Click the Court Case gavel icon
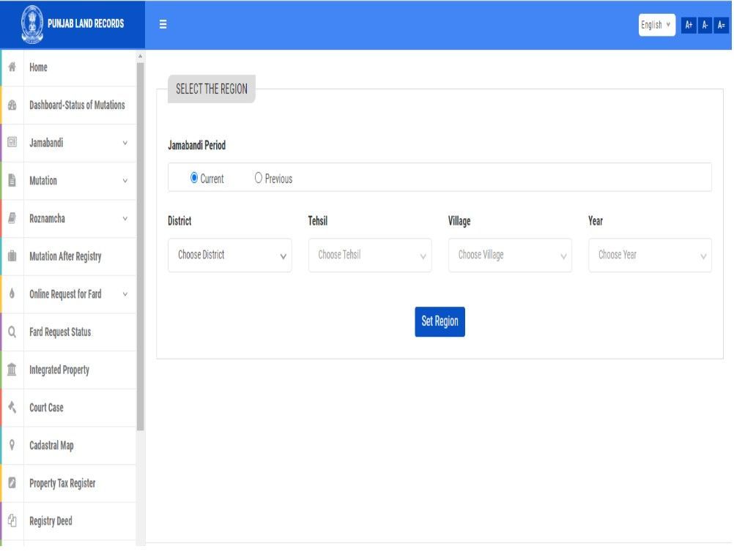 pyautogui.click(x=12, y=408)
